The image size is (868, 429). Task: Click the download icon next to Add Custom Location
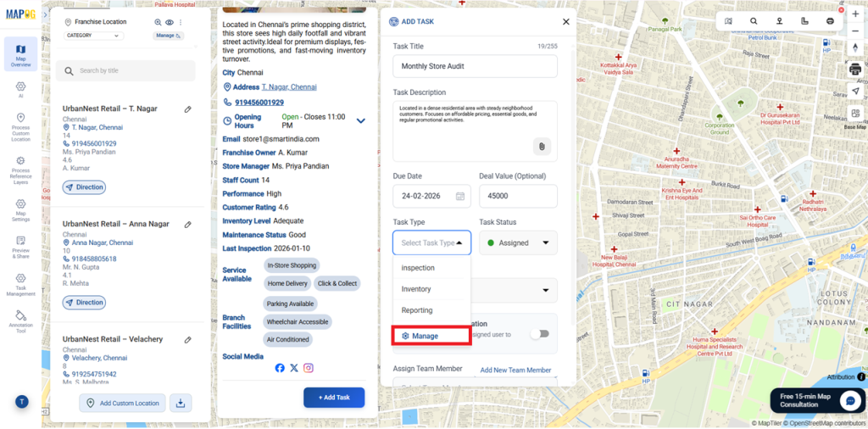(x=181, y=403)
